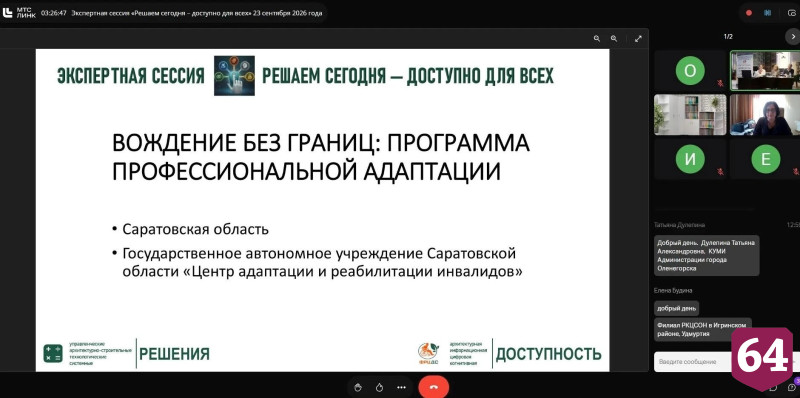Go to next page of participant videos
The image size is (800, 398).
click(792, 36)
